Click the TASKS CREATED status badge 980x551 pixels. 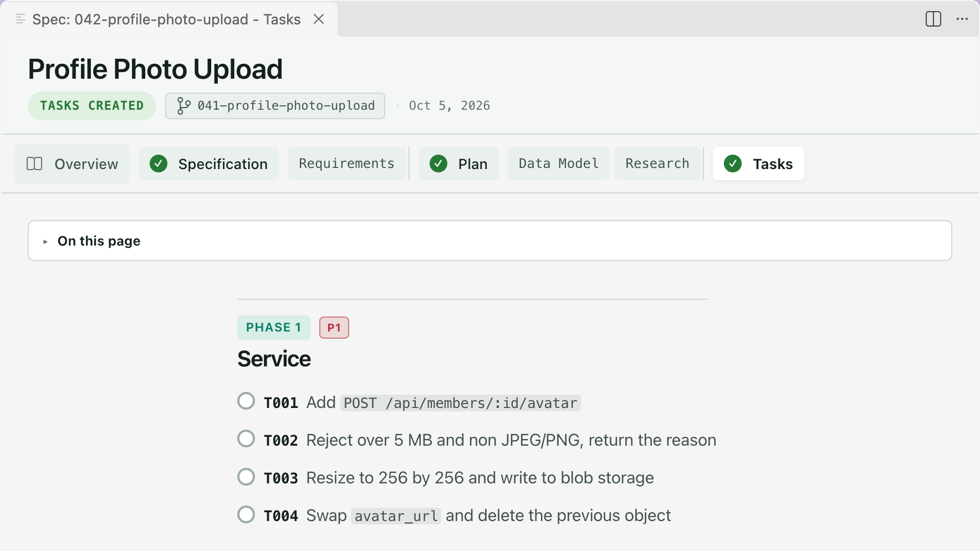point(92,105)
